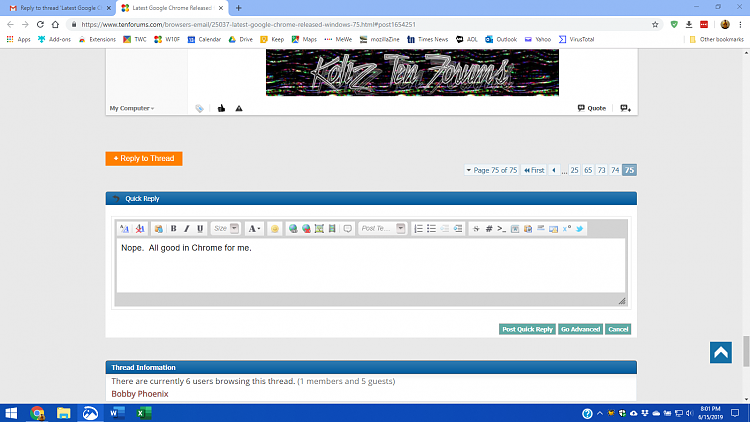This screenshot has width=750, height=422.
Task: Remove link with the red globe icon
Action: 306,229
